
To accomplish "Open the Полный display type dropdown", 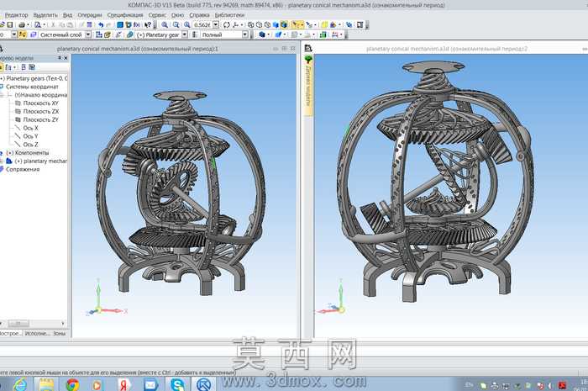I will (244, 34).
